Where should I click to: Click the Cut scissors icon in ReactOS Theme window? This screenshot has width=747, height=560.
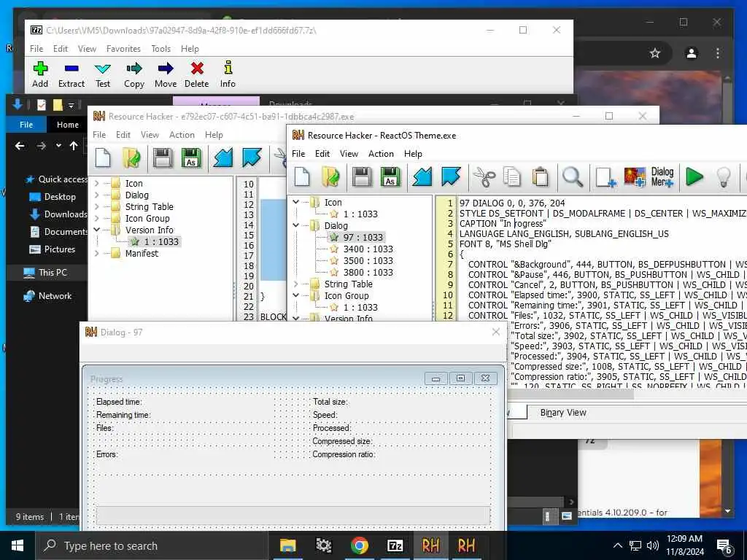(484, 176)
